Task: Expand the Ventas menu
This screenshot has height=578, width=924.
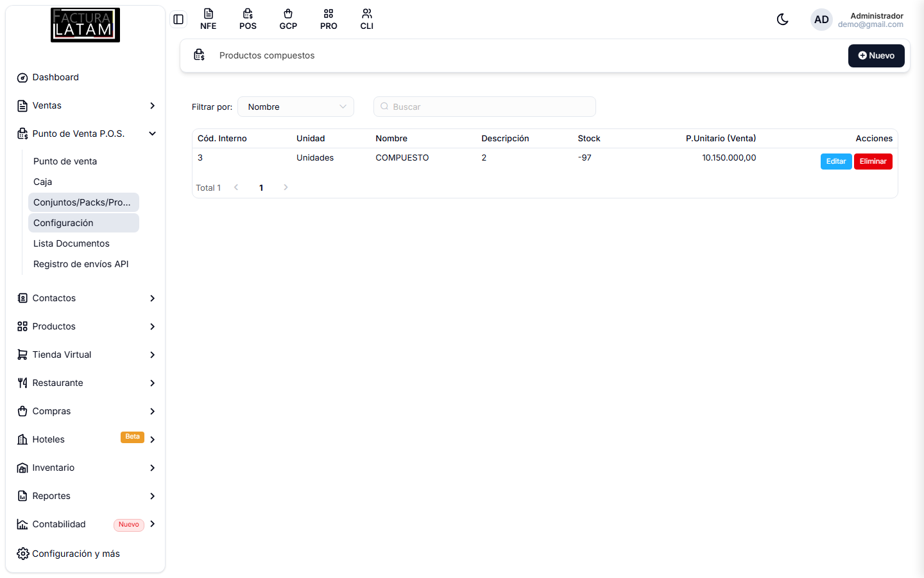Action: 85,105
